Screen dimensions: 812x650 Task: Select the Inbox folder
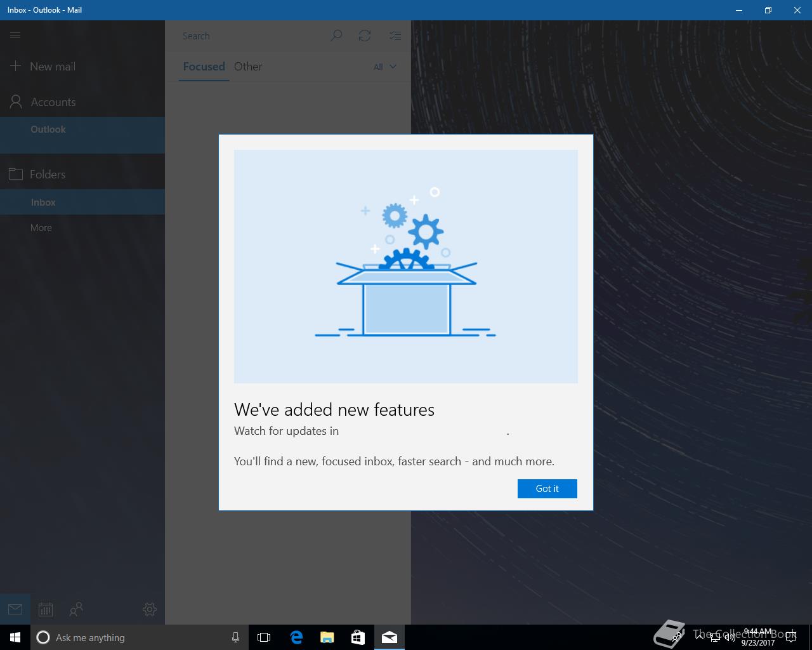coord(82,202)
